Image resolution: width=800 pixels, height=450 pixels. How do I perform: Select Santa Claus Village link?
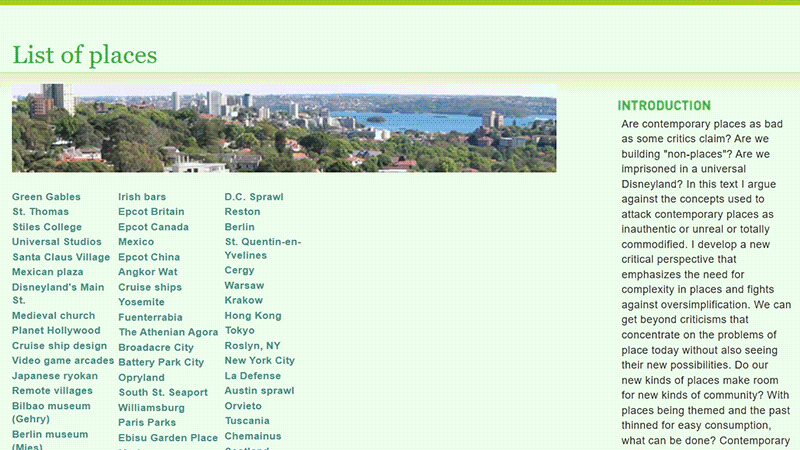click(x=61, y=257)
